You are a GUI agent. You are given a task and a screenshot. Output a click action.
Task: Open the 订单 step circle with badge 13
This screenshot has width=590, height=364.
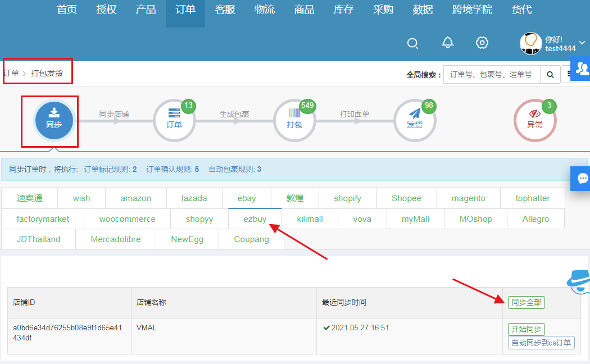pos(174,120)
